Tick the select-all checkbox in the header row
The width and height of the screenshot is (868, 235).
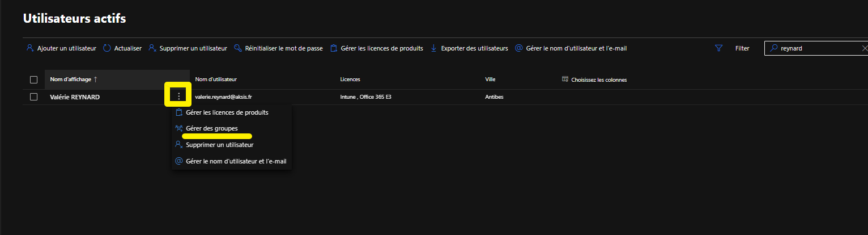pos(33,79)
